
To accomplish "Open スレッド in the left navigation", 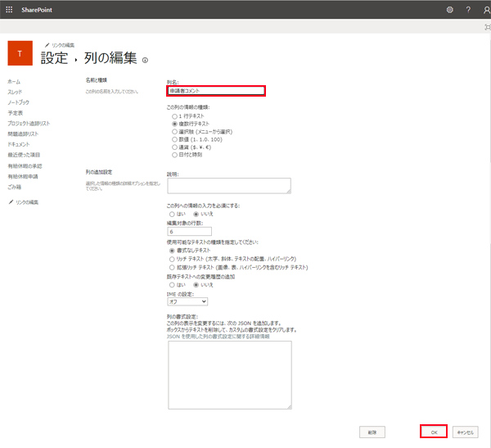I will (15, 93).
